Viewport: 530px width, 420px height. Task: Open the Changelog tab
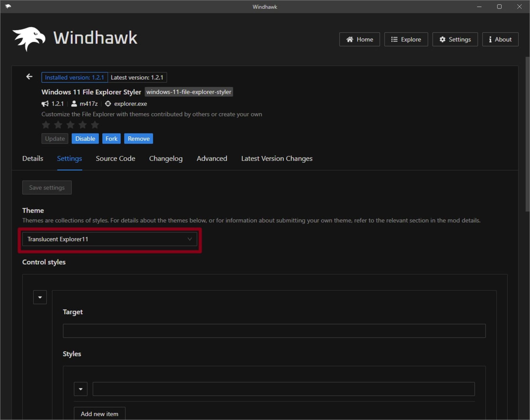pos(166,159)
